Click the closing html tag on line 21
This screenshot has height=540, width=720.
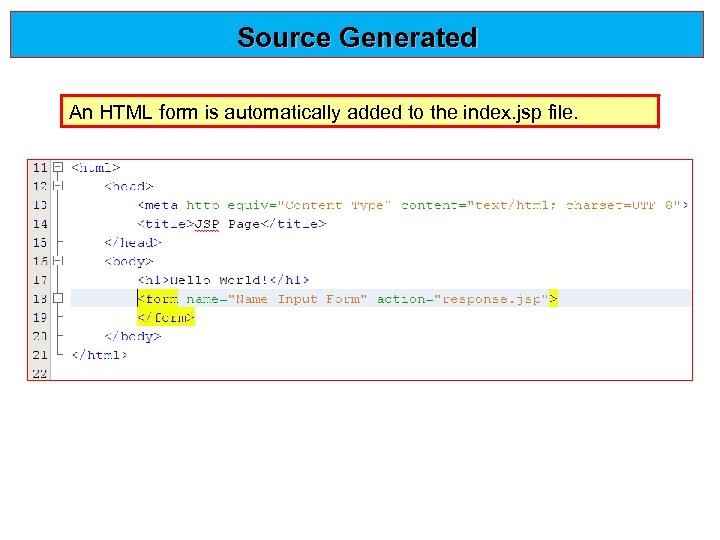click(100, 355)
